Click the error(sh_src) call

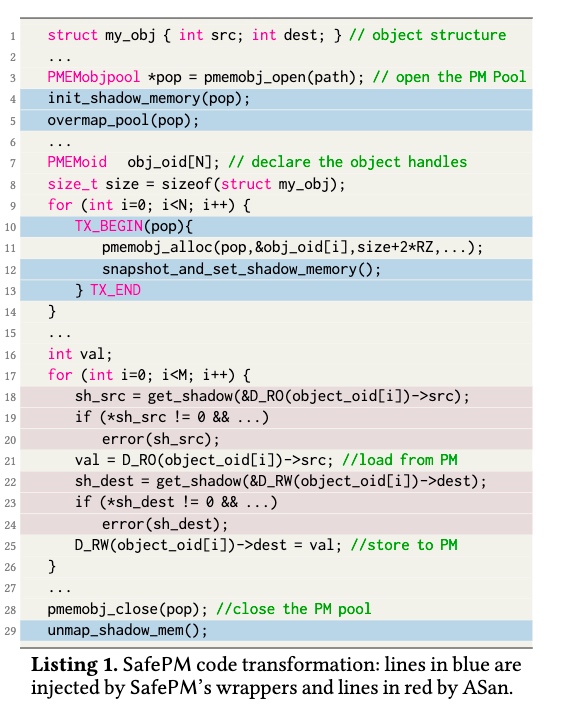[160, 439]
